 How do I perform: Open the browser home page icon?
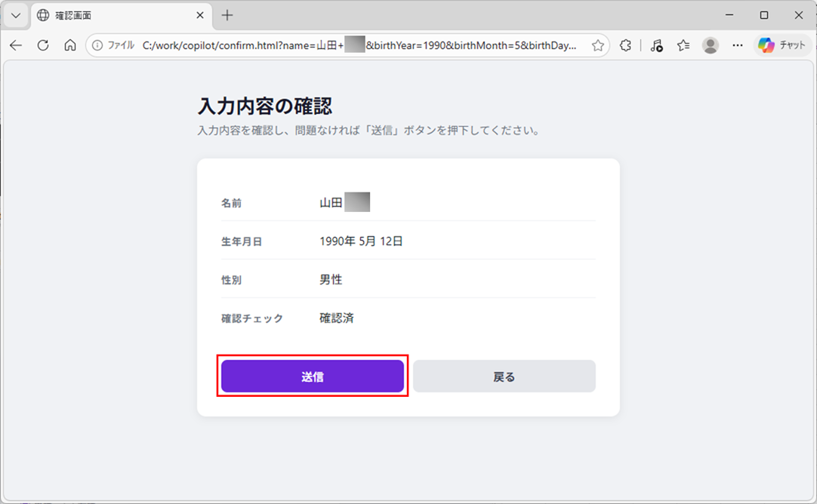click(70, 45)
